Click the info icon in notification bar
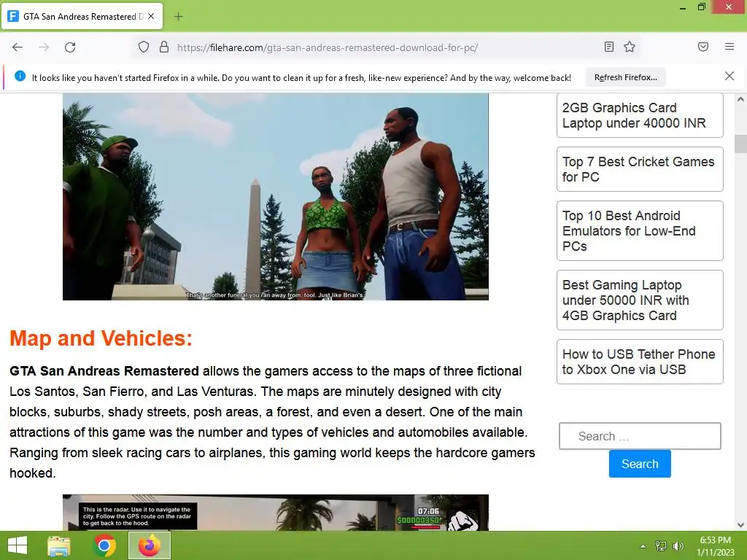The image size is (747, 560). coord(20,76)
